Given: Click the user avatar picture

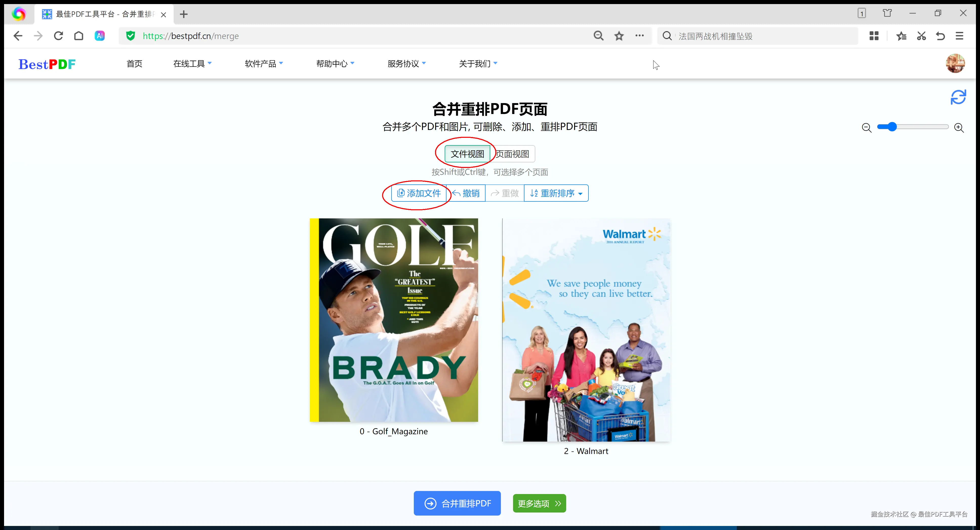Looking at the screenshot, I should (955, 64).
